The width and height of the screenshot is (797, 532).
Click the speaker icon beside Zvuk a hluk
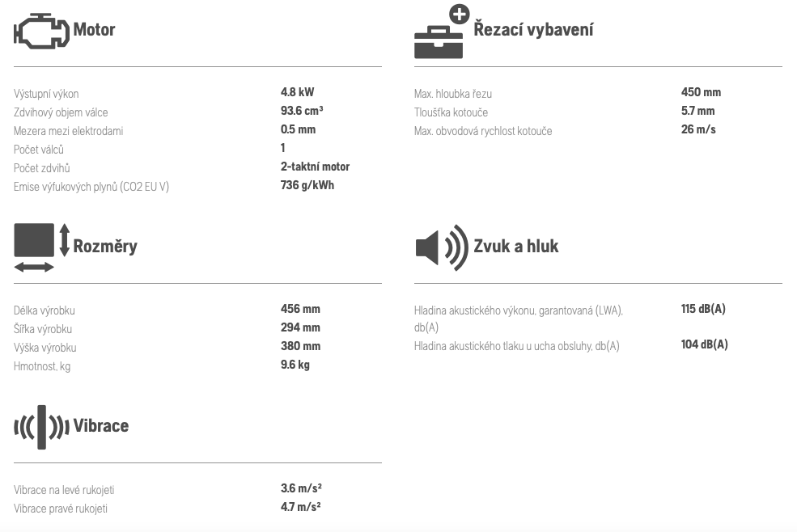point(442,247)
